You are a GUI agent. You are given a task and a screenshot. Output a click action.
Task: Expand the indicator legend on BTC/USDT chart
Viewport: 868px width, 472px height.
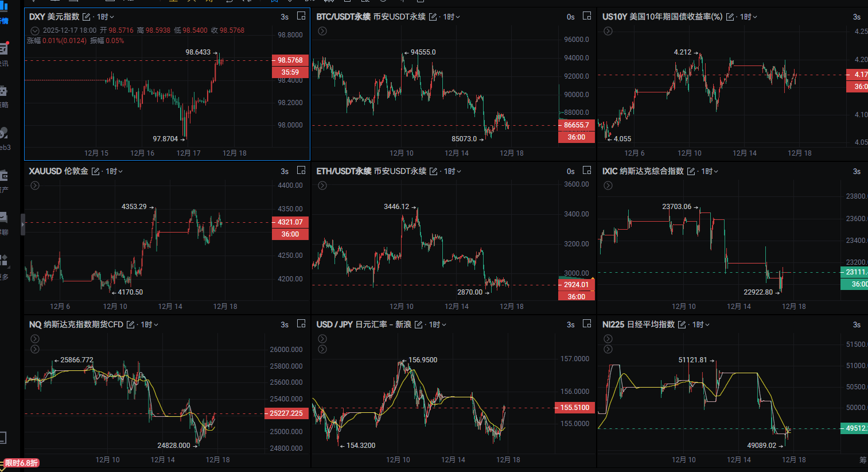click(x=322, y=31)
